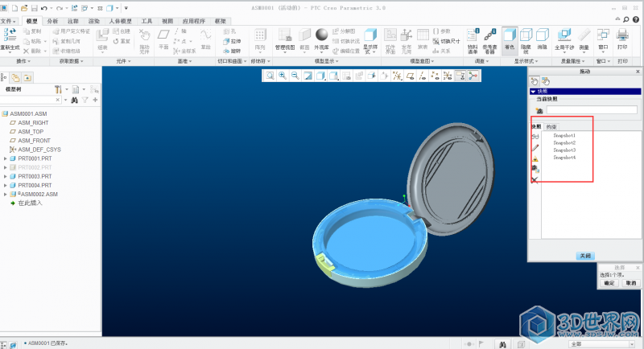Click 确定 in the 选择 dialog
Image resolution: width=644 pixels, height=349 pixels.
pos(609,283)
